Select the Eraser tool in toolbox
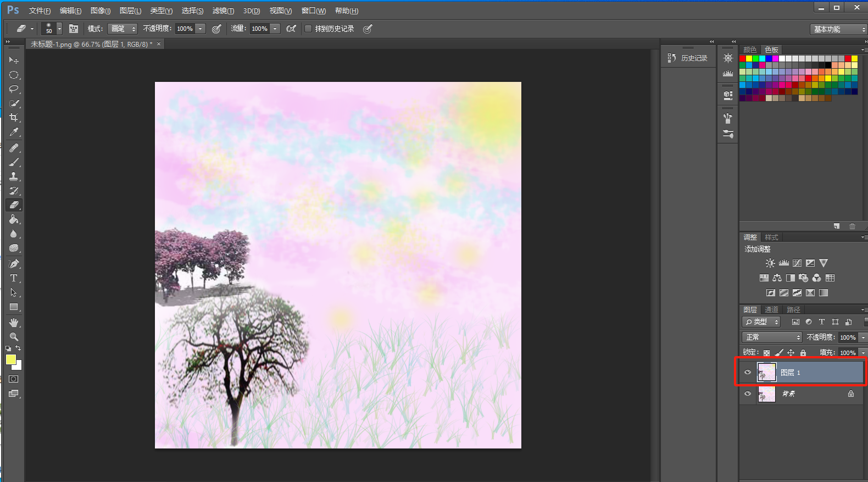The height and width of the screenshot is (482, 868). [x=14, y=205]
